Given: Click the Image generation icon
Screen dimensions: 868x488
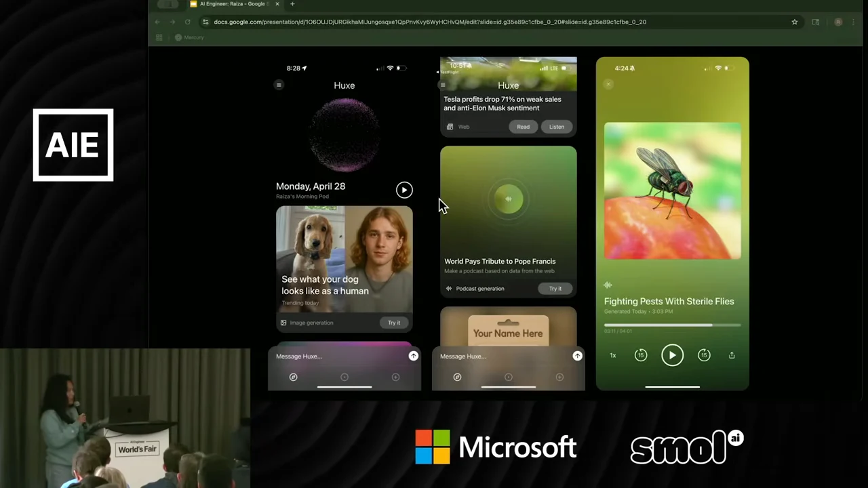Looking at the screenshot, I should coord(283,323).
